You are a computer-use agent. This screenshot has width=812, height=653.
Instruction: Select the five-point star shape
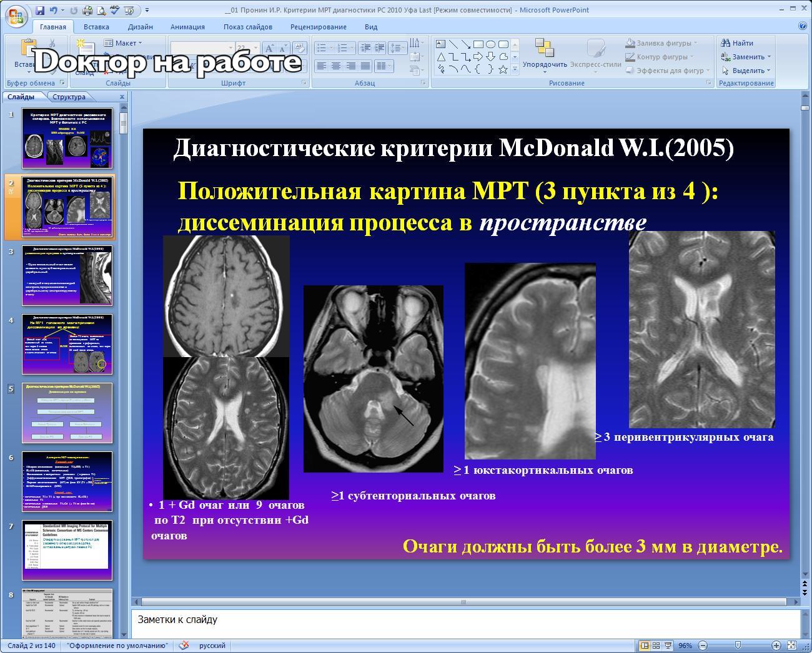(503, 70)
